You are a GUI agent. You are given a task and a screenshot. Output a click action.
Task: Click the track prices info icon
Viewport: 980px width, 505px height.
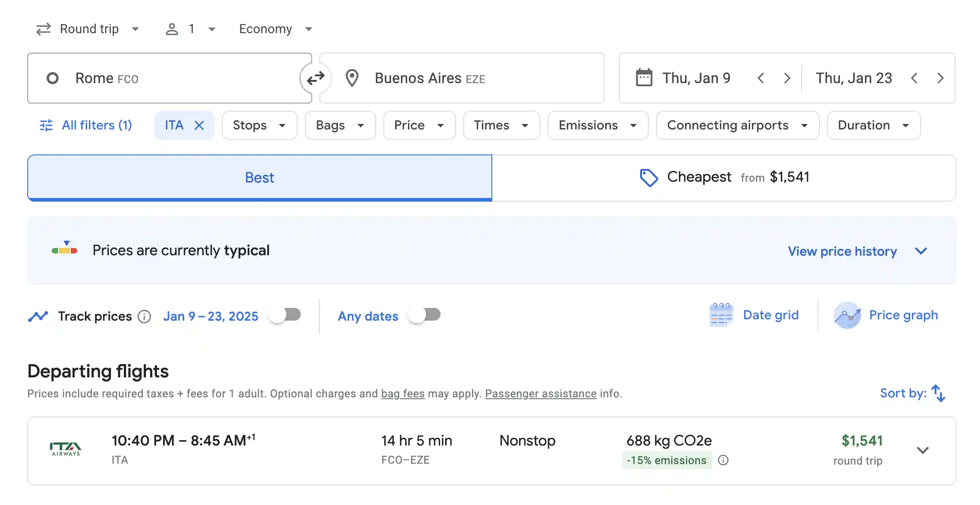pyautogui.click(x=144, y=316)
